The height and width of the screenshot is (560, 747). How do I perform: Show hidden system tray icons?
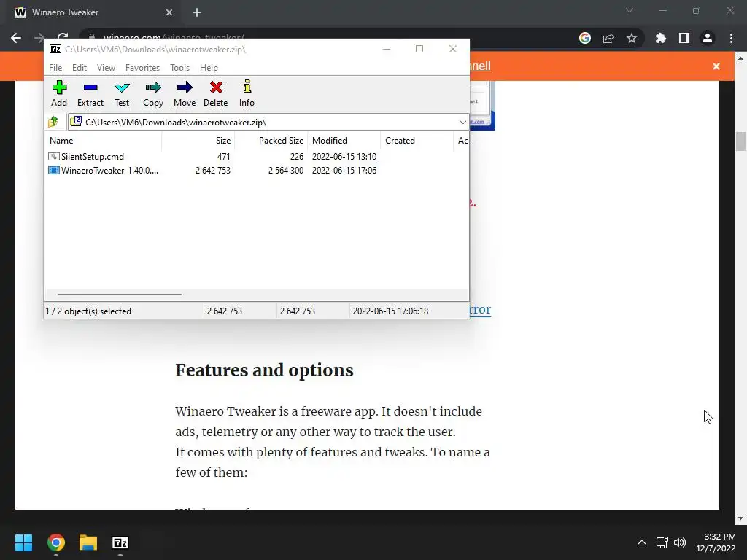pos(642,542)
